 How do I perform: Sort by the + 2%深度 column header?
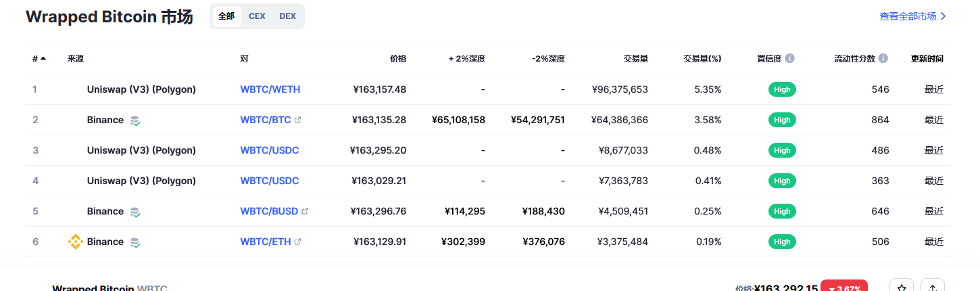tap(466, 59)
